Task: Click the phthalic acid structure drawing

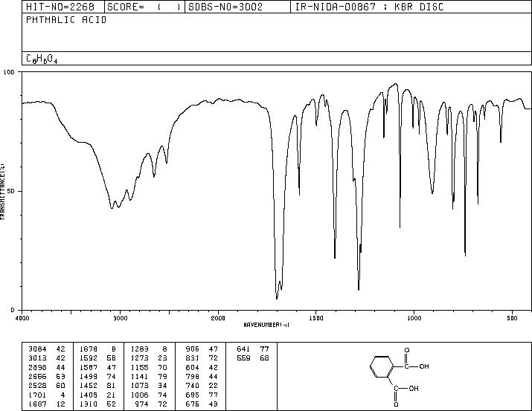Action: point(400,376)
